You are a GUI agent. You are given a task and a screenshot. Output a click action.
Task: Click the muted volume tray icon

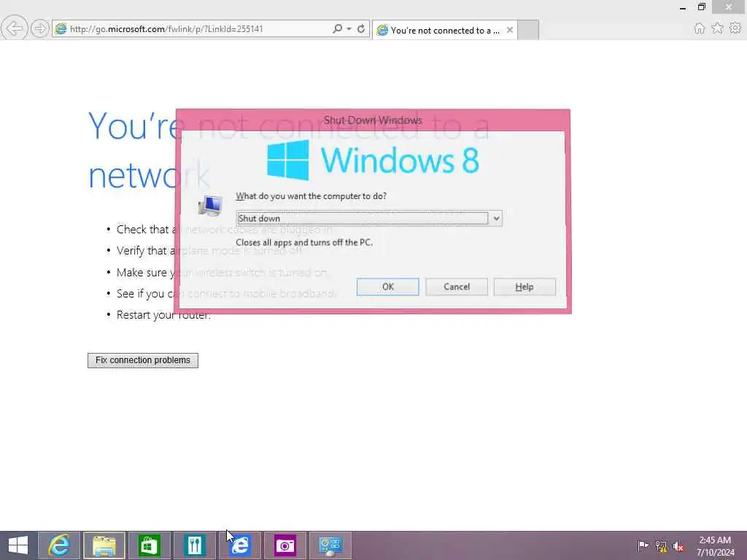(x=678, y=546)
